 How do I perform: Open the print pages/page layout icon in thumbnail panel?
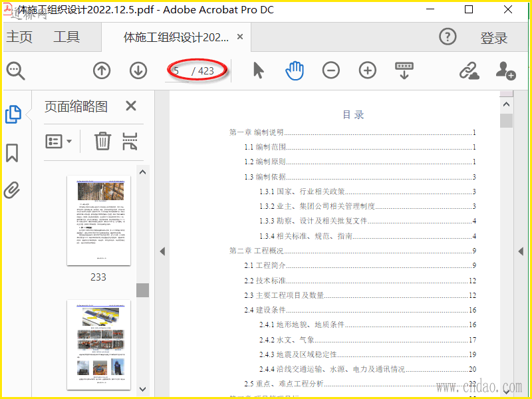130,141
